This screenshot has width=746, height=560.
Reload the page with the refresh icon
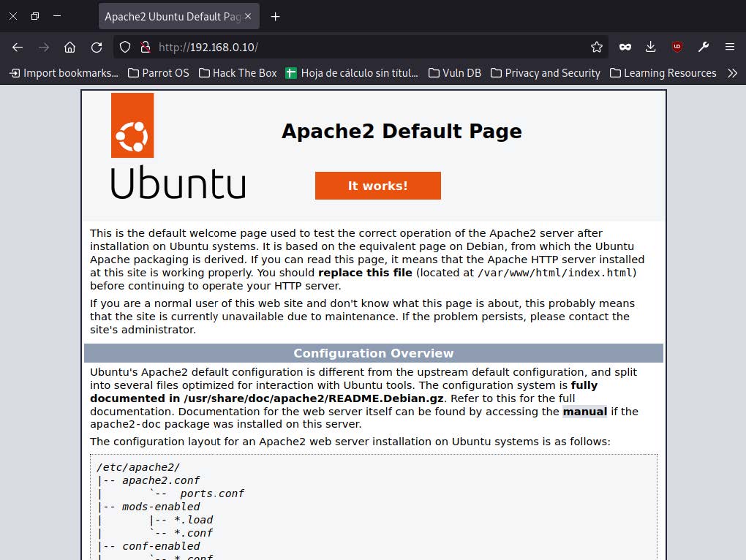97,47
